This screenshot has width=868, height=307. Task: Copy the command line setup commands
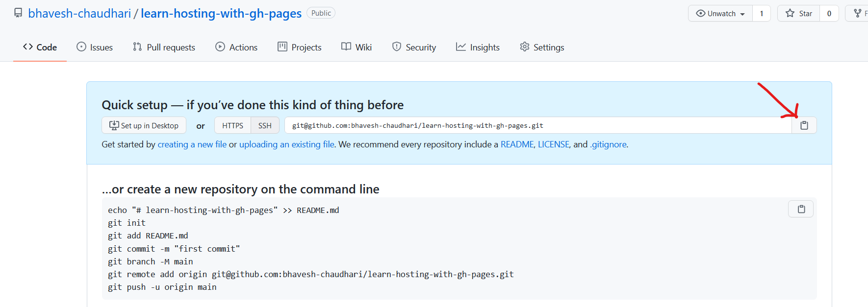point(801,209)
